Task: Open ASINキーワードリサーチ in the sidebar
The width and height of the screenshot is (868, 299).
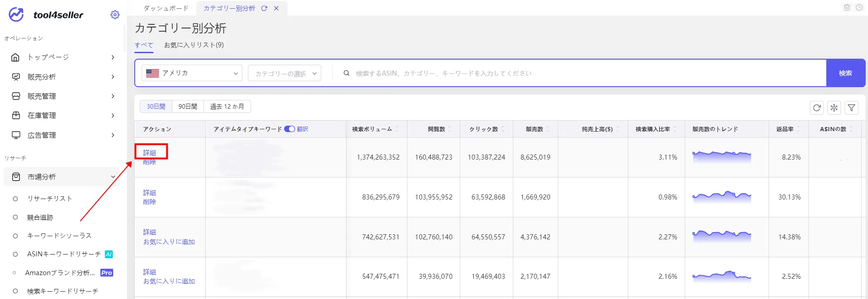Action: tap(64, 254)
